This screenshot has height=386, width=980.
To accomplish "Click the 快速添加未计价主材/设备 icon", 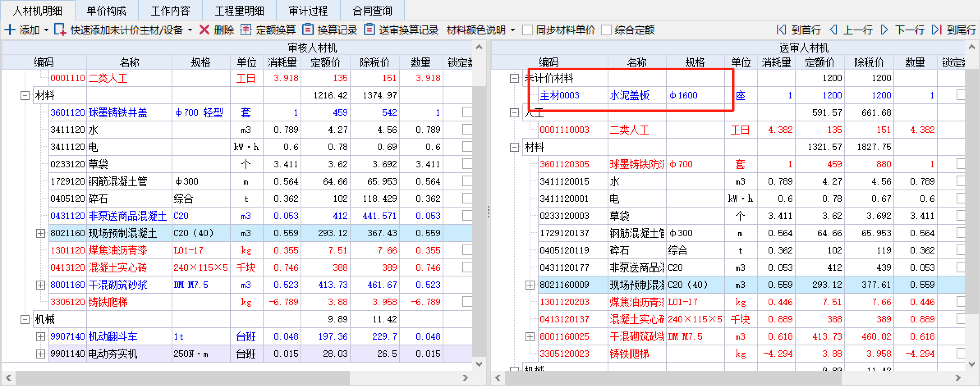I will tap(60, 30).
